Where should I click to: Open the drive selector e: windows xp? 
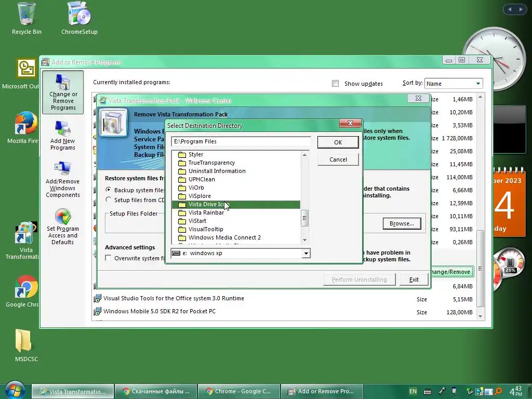pos(241,253)
